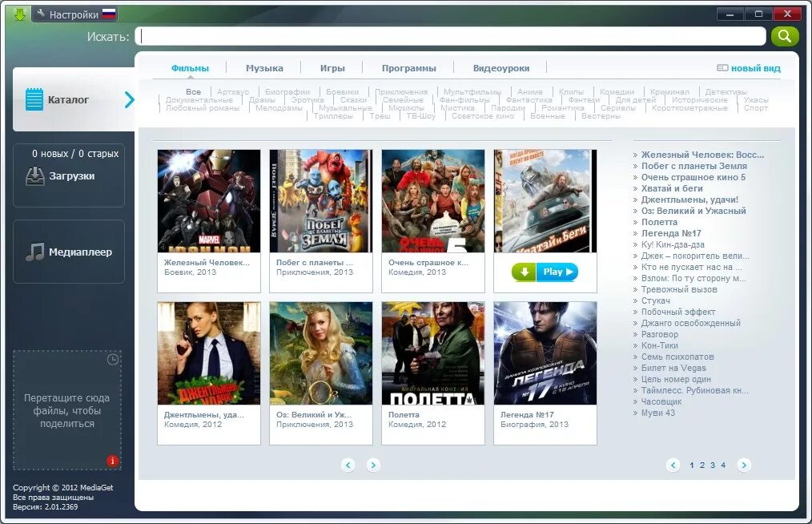812x524 pixels.
Task: Open Джек – покоритель вели... in list
Action: (695, 256)
